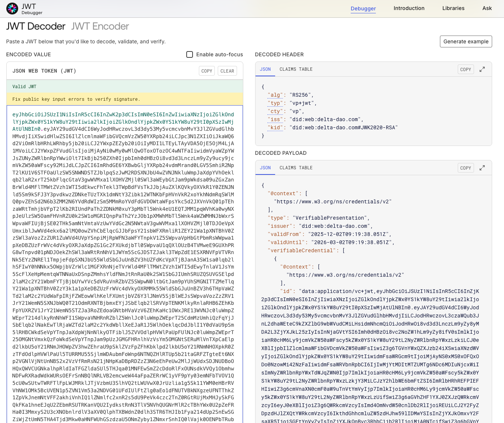Clear the encoded JWT input
This screenshot has width=504, height=423.
point(227,71)
